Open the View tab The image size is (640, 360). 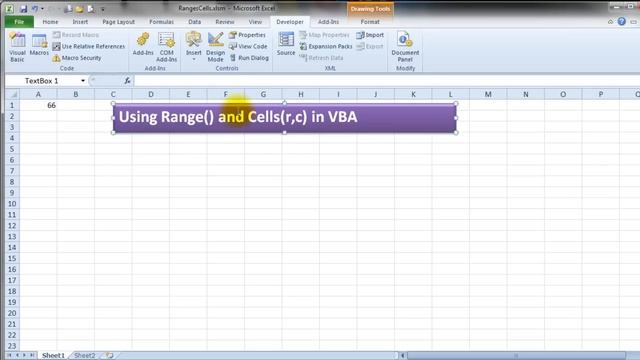[x=255, y=22]
